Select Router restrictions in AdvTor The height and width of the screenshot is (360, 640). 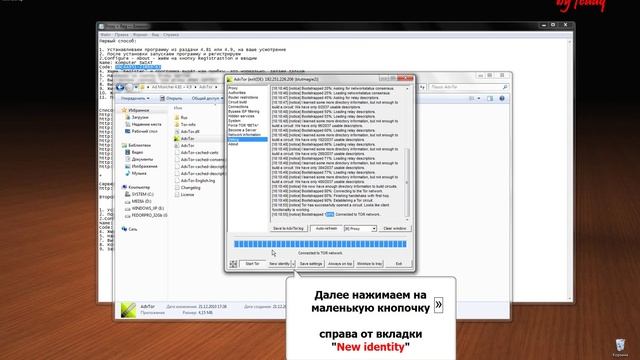click(x=243, y=98)
